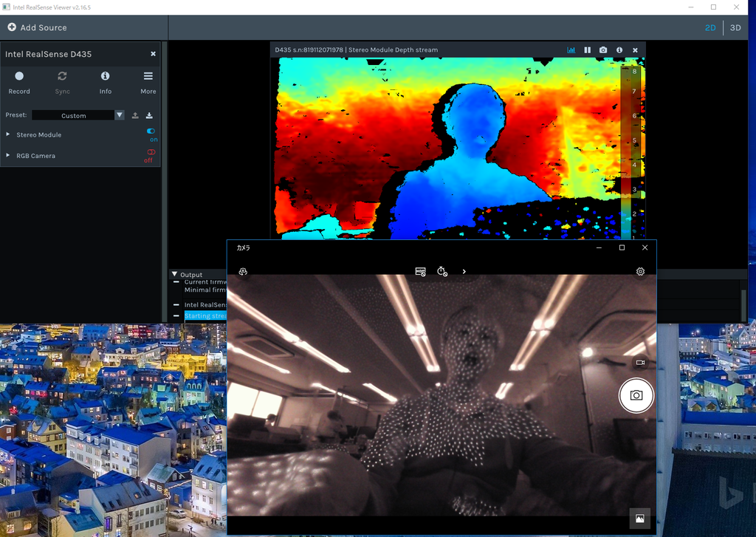Switch Camera app to video mode
Viewport: 756px width, 537px height.
(x=640, y=363)
